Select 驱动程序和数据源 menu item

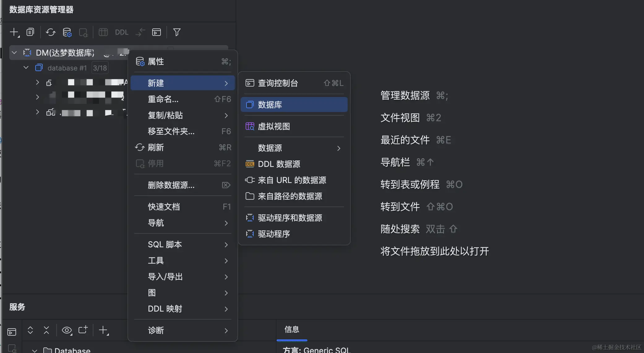pos(294,218)
